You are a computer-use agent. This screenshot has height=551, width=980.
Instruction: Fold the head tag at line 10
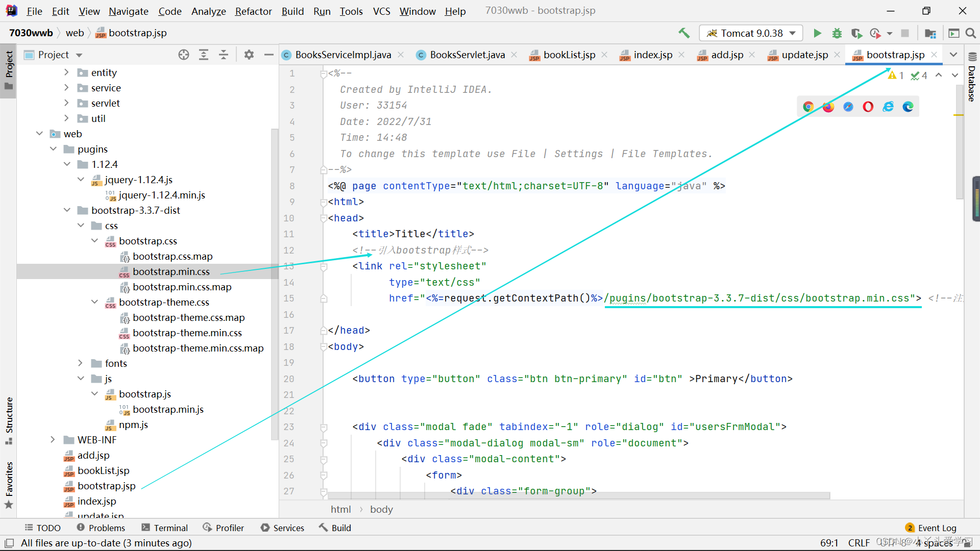324,218
